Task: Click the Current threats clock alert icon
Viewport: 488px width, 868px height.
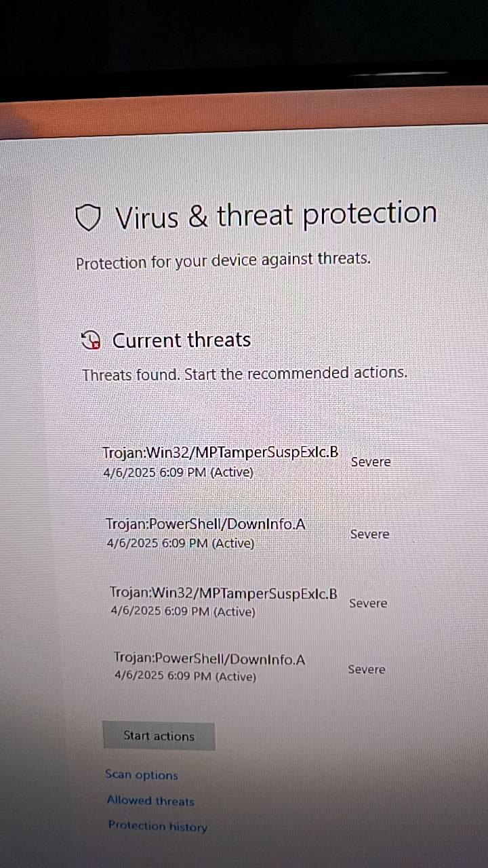Action: 91,340
